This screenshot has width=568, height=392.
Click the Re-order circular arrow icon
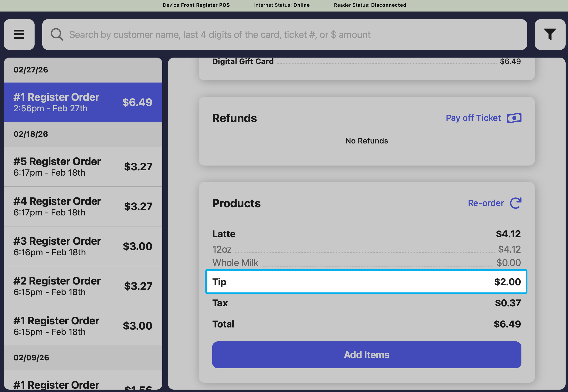tap(515, 203)
